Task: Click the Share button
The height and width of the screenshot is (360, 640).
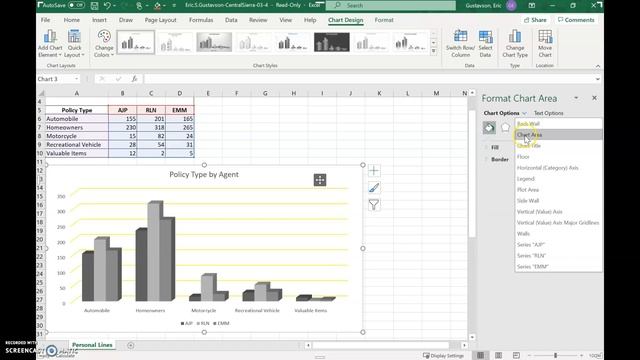Action: click(x=535, y=20)
